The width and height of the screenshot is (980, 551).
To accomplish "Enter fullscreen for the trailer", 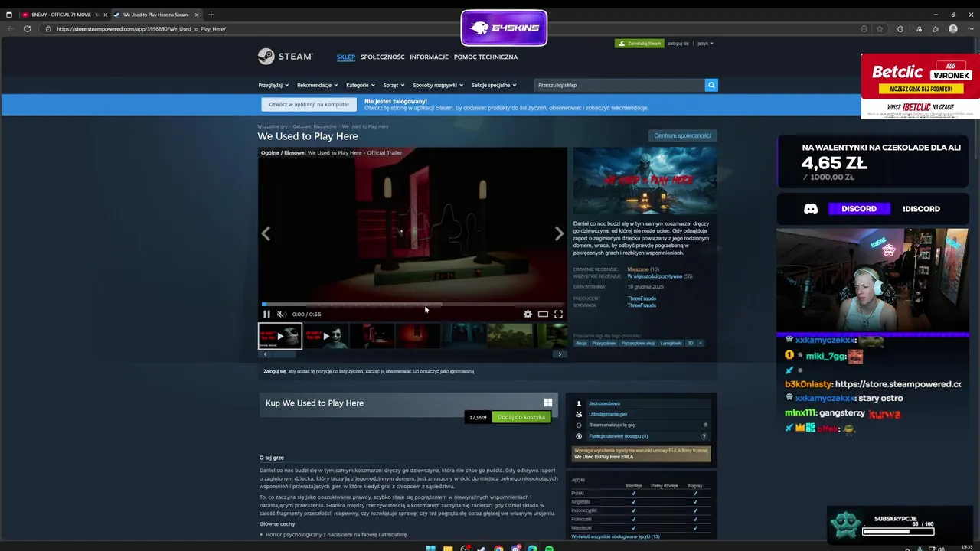I will (x=558, y=314).
